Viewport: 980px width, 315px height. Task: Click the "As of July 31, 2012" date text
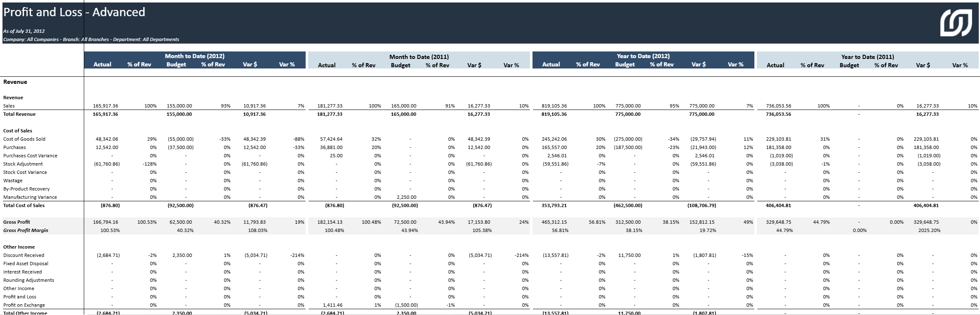click(x=24, y=31)
